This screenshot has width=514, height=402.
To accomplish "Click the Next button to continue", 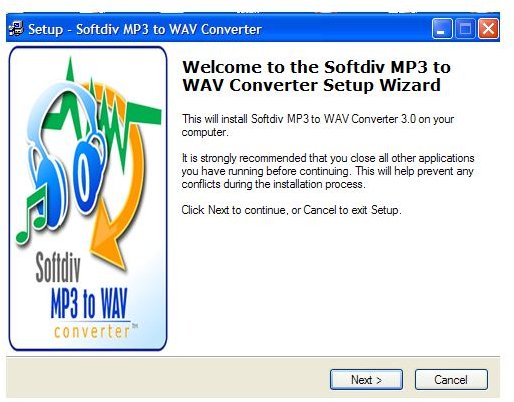I will pyautogui.click(x=366, y=379).
